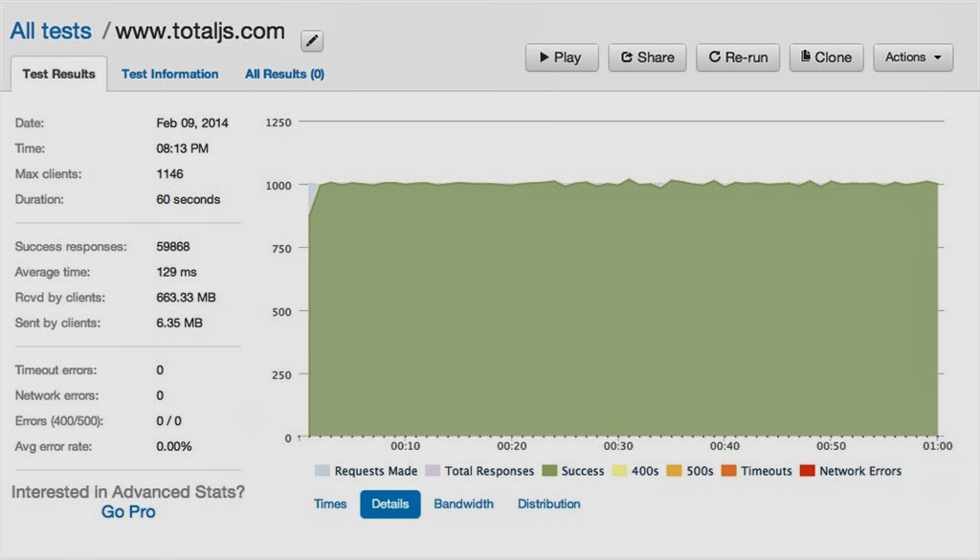Toggle the 400s legend swatch
The image size is (980, 560).
coord(619,471)
